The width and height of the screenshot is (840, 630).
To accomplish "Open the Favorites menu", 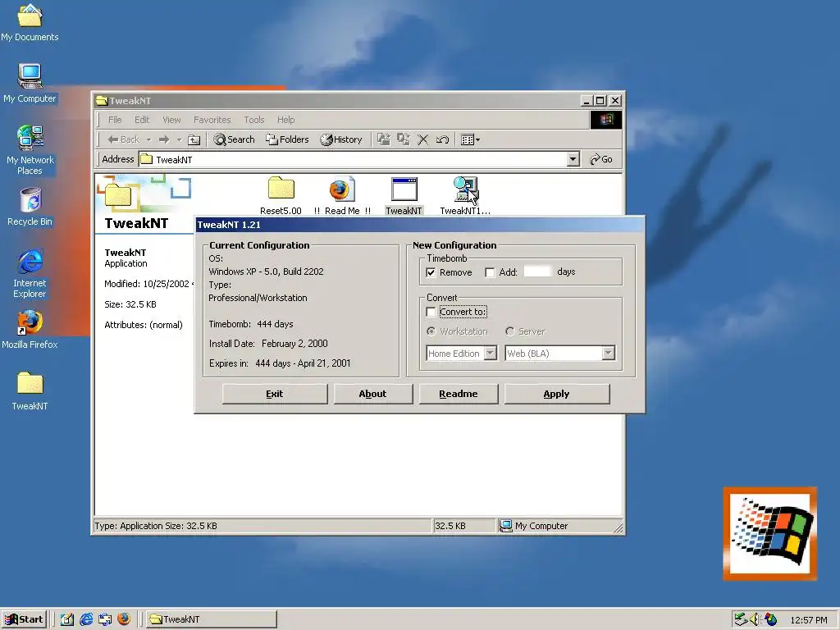I will (x=212, y=120).
